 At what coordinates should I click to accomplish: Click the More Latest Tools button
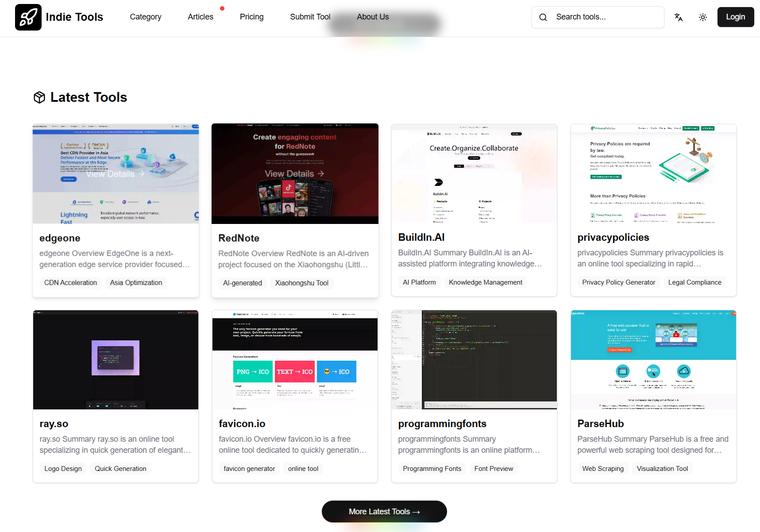click(384, 512)
